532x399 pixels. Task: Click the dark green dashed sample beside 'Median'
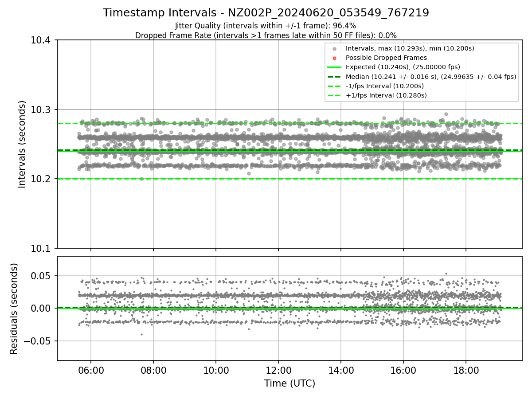coord(335,76)
